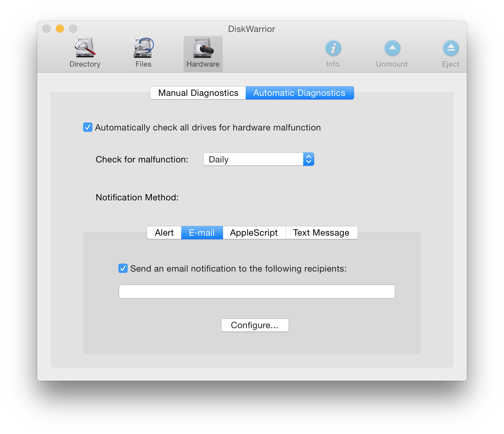Select the E-mail notification tab
This screenshot has width=504, height=434.
(202, 233)
